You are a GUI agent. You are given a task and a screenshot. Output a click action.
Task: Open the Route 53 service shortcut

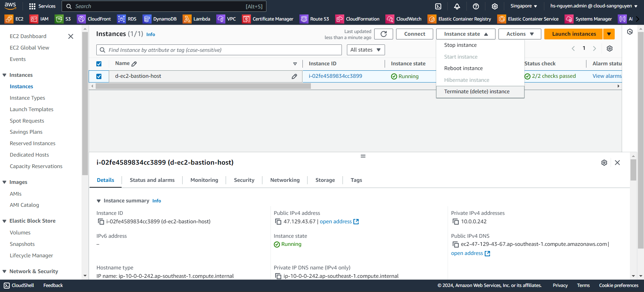point(314,19)
